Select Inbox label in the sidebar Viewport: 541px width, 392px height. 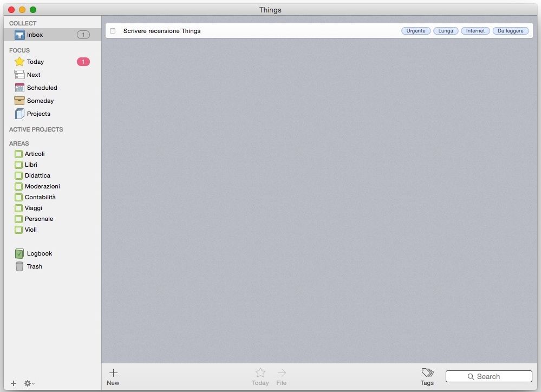pos(35,35)
